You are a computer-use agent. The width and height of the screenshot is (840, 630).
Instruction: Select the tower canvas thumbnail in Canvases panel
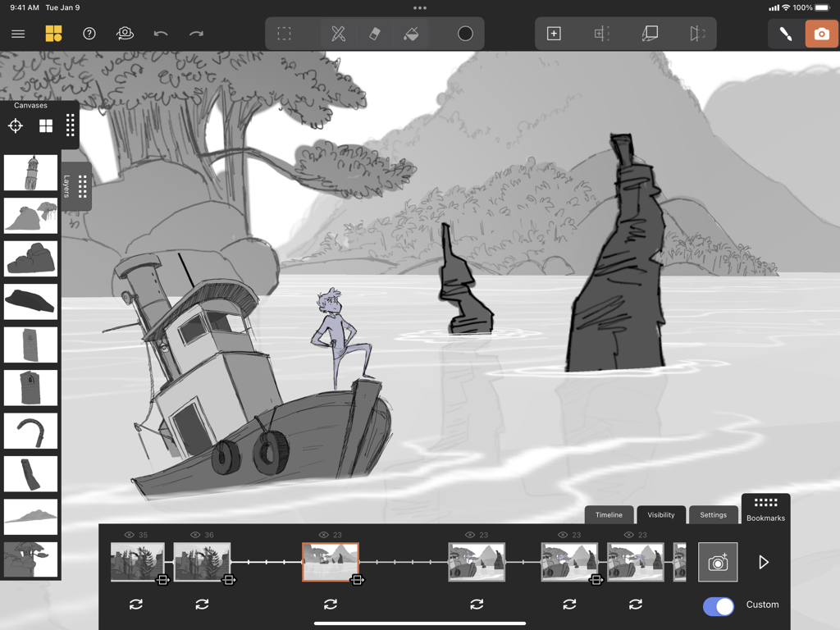coord(30,172)
